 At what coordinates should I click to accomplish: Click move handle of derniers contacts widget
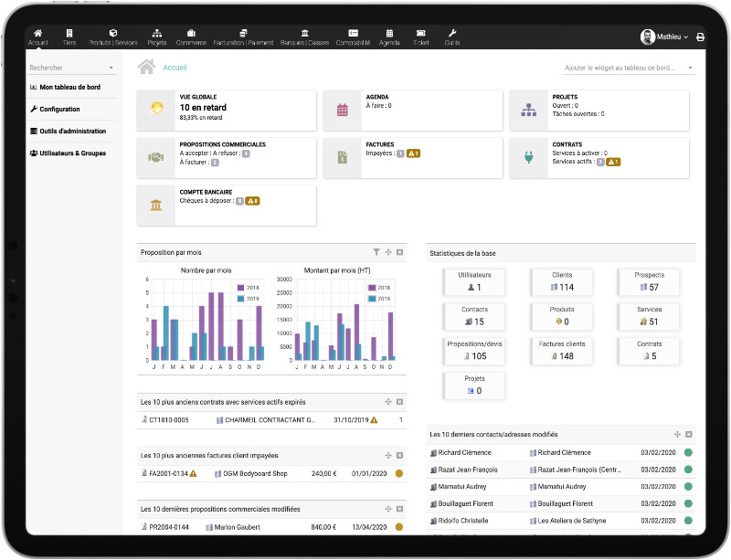coord(677,435)
